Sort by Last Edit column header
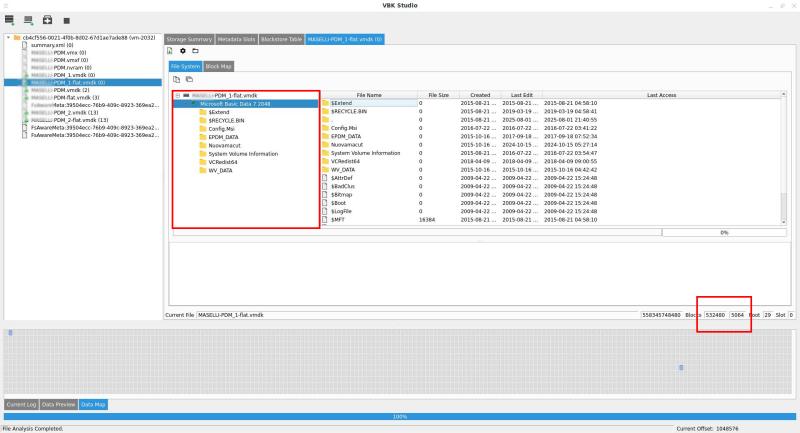This screenshot has height=433, width=800. click(521, 95)
